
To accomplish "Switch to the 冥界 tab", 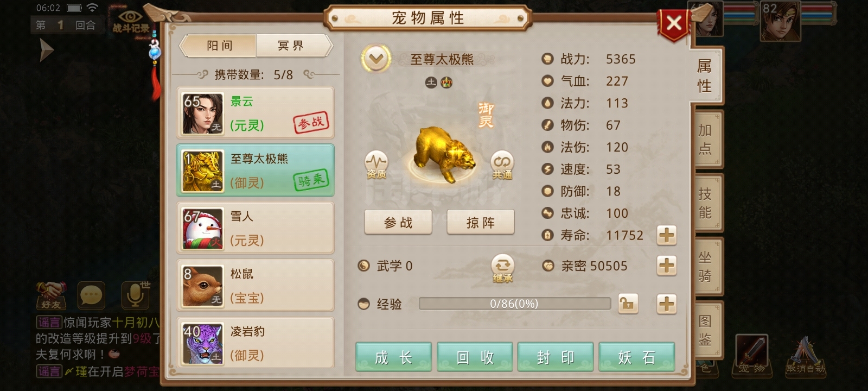I will coord(292,46).
